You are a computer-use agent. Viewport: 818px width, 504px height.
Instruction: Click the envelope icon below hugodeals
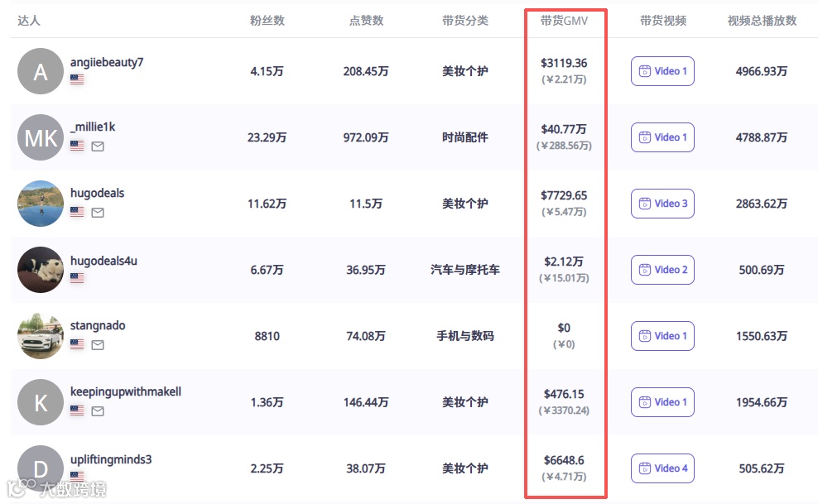pyautogui.click(x=98, y=213)
